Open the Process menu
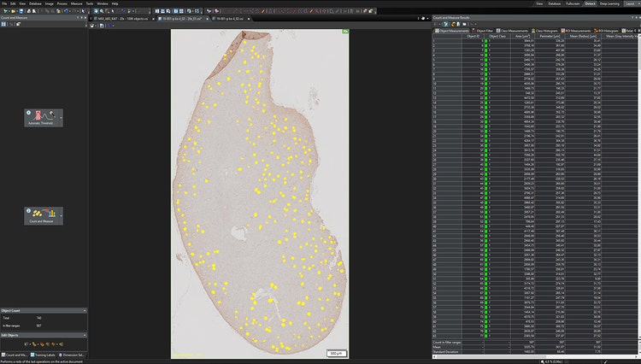Image resolution: width=641 pixels, height=364 pixels. tap(62, 3)
